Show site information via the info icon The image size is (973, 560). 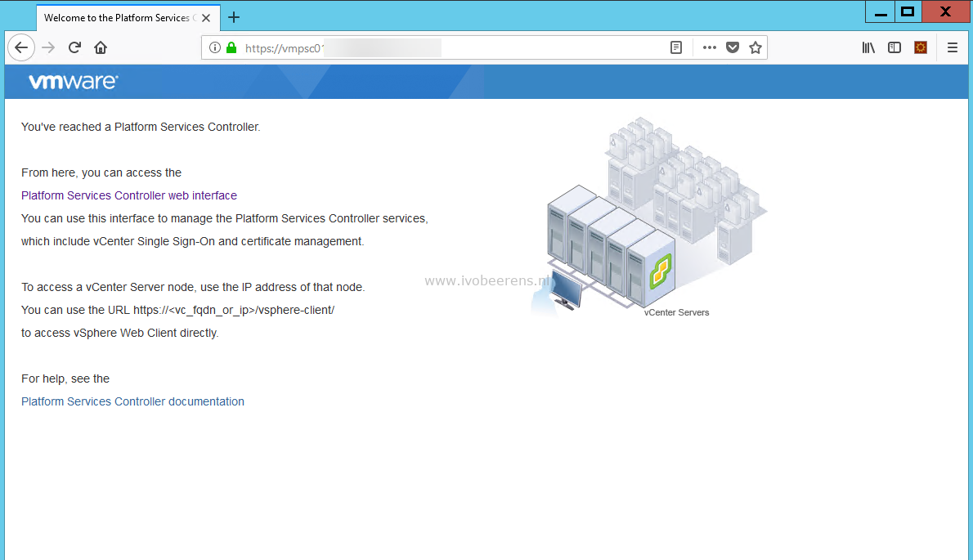(215, 47)
